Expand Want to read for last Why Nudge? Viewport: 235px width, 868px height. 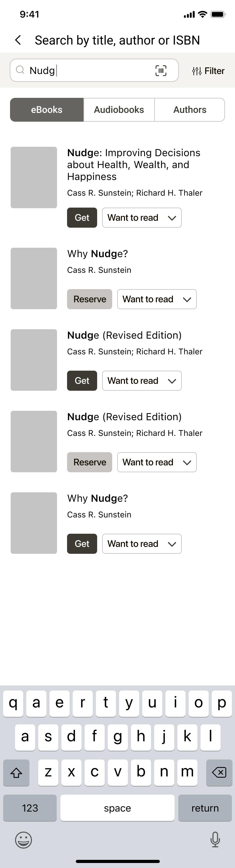(142, 544)
